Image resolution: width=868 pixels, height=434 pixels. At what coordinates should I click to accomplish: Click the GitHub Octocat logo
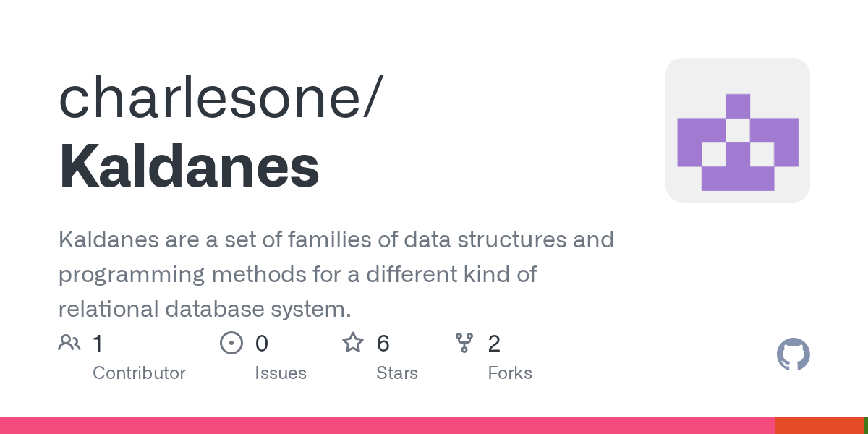click(793, 355)
